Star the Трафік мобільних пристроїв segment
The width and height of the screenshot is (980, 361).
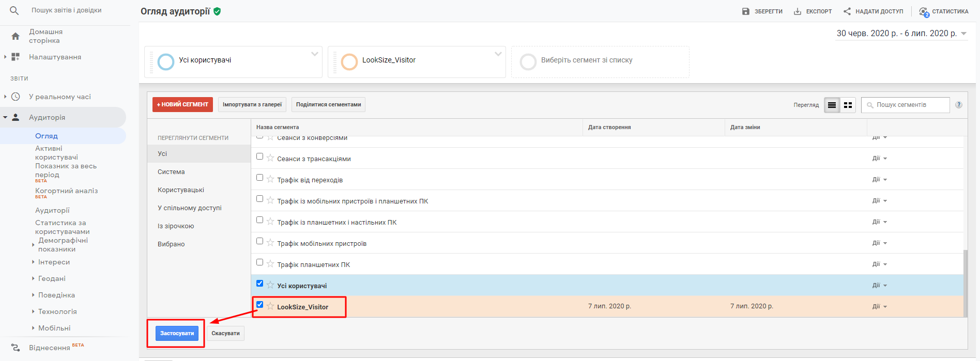click(270, 243)
